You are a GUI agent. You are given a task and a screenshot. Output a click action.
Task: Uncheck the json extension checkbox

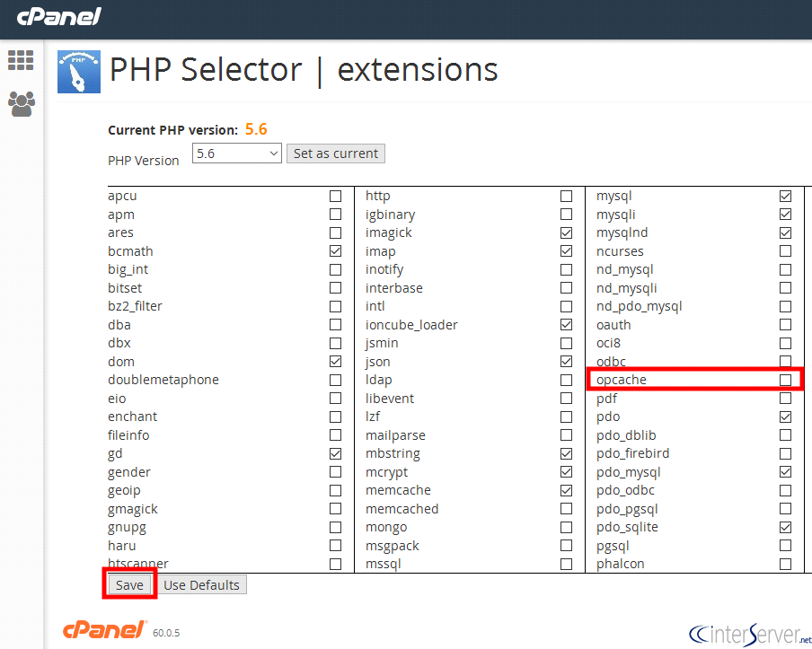[567, 361]
